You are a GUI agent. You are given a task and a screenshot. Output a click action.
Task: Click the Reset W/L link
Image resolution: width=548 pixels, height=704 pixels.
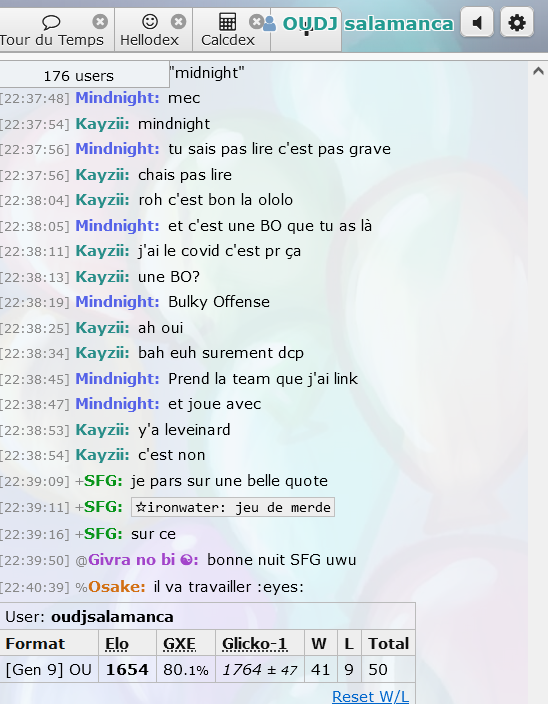pyautogui.click(x=370, y=696)
